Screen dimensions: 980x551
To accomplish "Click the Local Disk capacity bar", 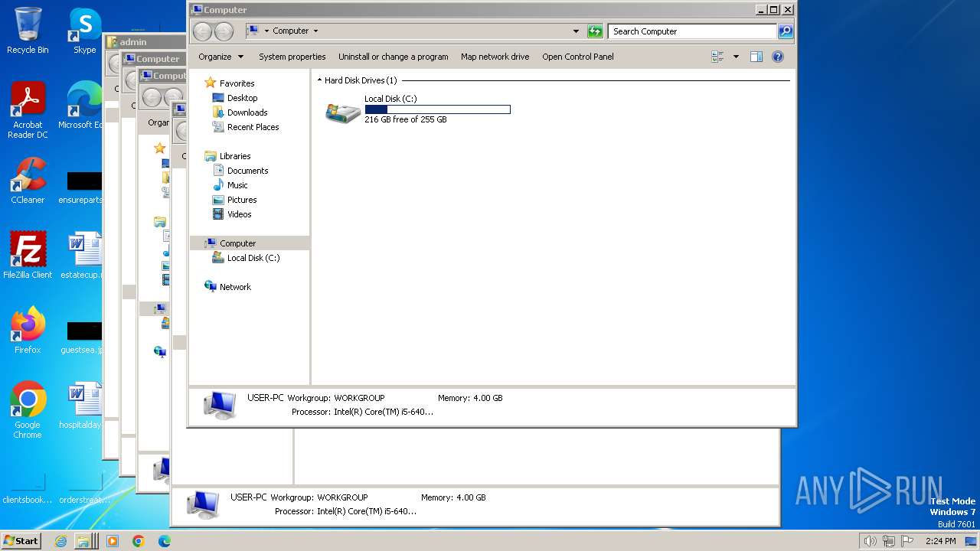I will coord(437,109).
